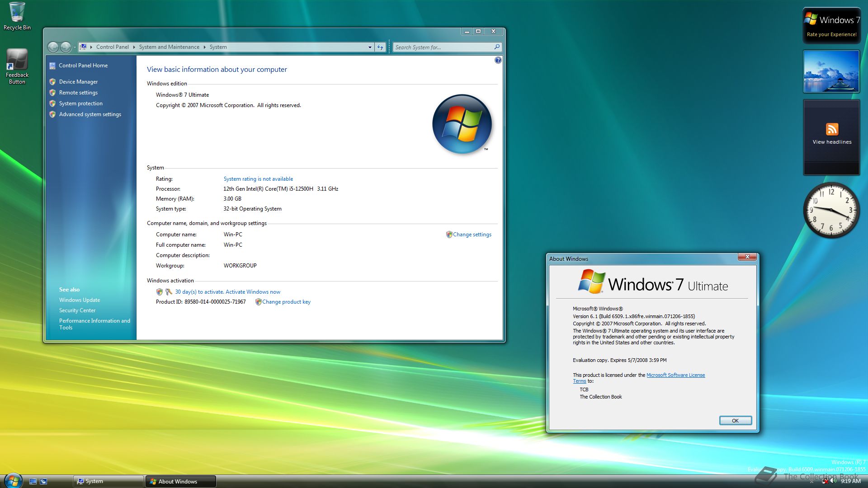
Task: Click the slideshow picture gadget
Action: (x=831, y=71)
